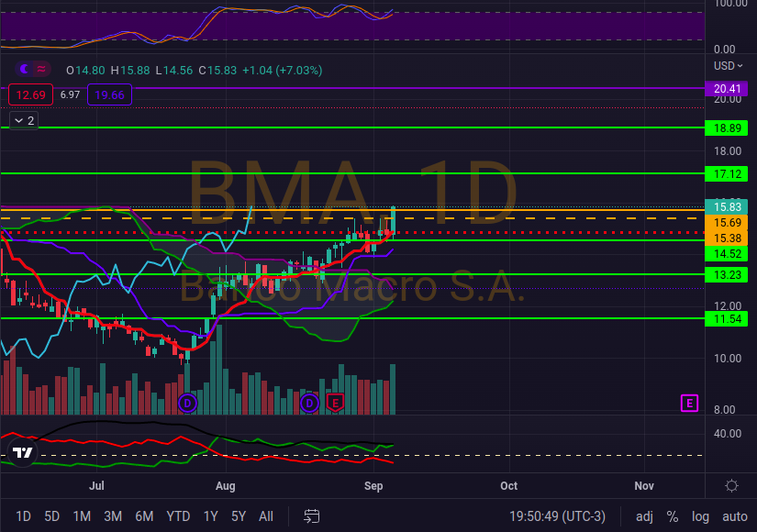Select the 6M time range

tap(144, 516)
